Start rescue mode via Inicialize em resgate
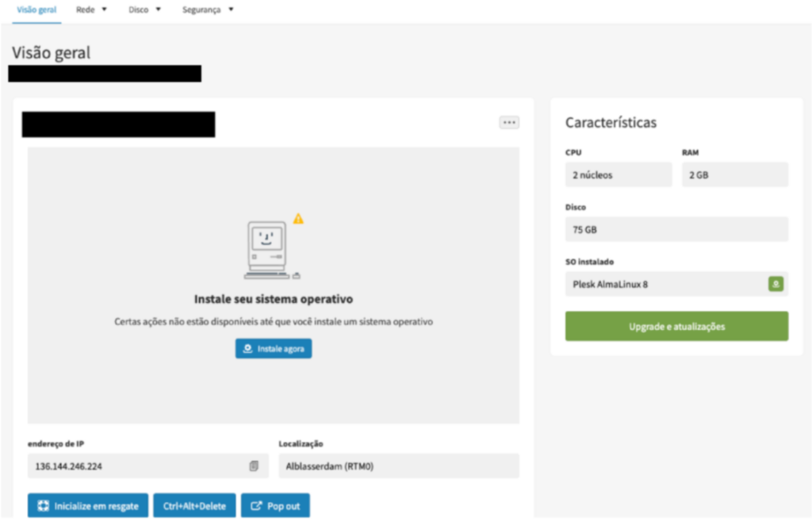Viewport: 812px width, 525px height. [87, 505]
